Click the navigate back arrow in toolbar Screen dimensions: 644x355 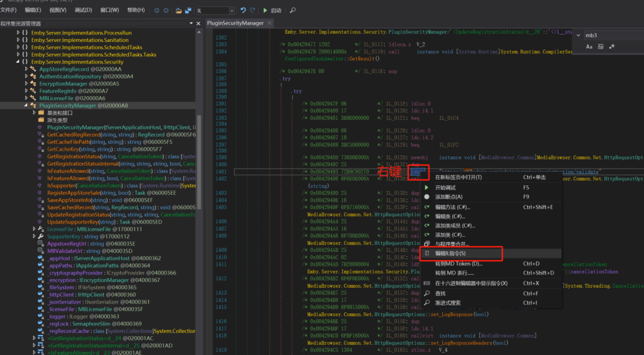[157, 11]
